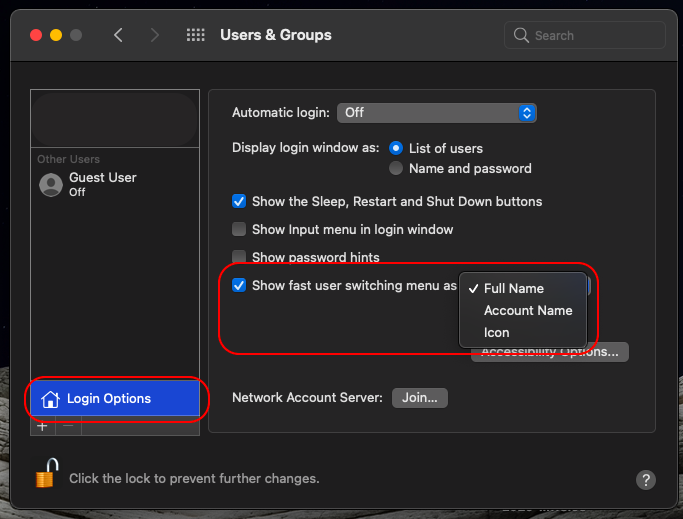The height and width of the screenshot is (519, 683).
Task: Choose Account Name in the popup menu
Action: pos(523,310)
